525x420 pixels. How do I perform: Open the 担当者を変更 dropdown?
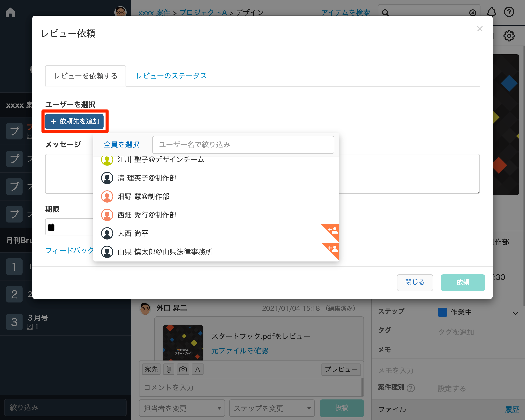[x=182, y=408]
